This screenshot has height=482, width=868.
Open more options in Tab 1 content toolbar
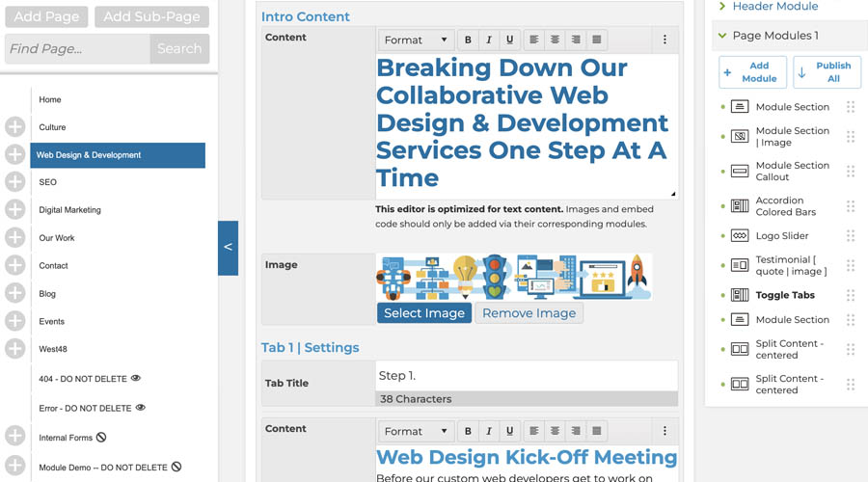coord(665,431)
